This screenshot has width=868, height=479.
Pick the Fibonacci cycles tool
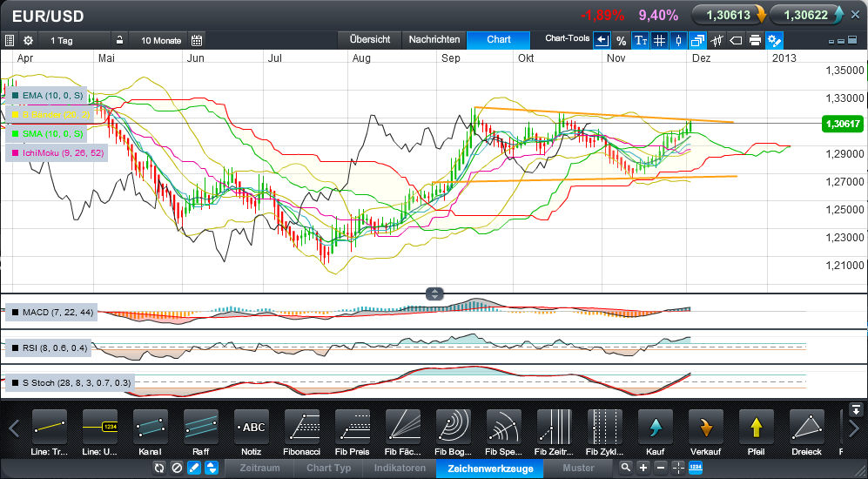605,428
